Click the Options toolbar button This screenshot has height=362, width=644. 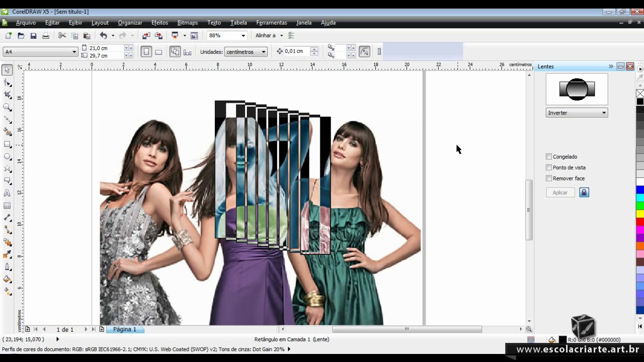(291, 36)
